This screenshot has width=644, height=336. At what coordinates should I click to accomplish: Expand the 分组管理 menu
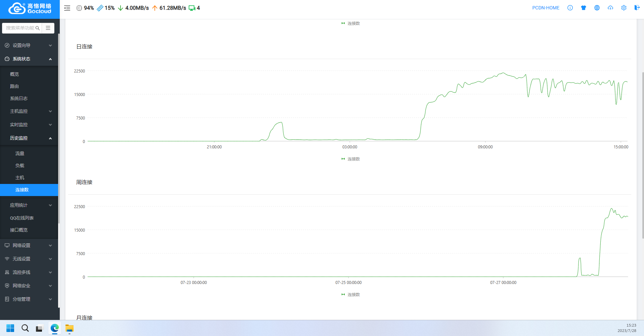tap(29, 299)
